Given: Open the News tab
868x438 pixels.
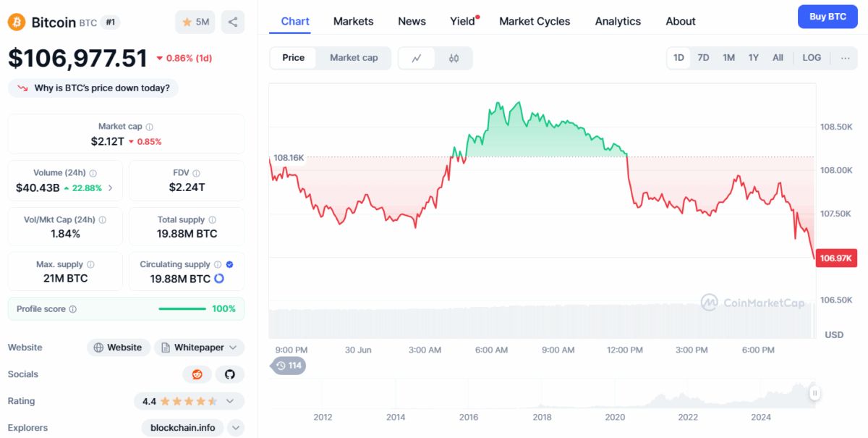Looking at the screenshot, I should click(412, 22).
